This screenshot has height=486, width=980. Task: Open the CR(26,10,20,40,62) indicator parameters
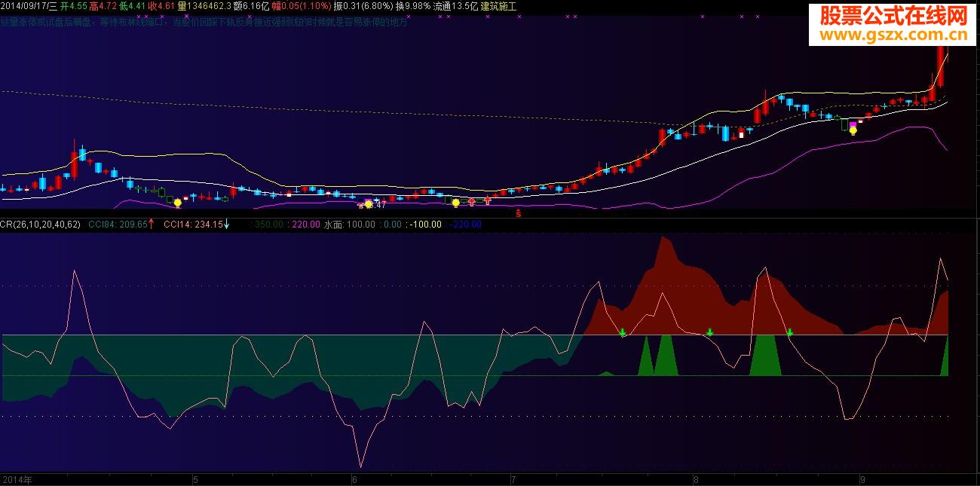[40, 224]
